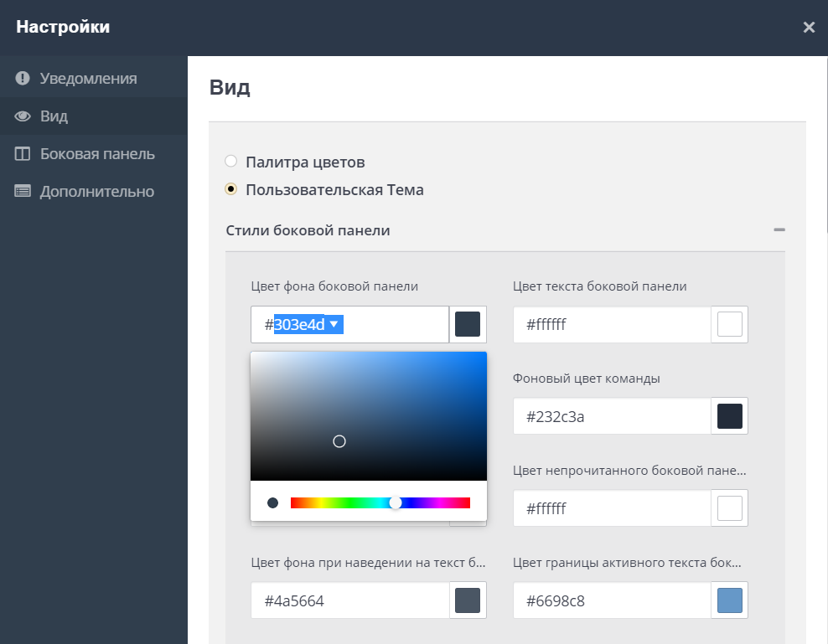The height and width of the screenshot is (644, 828).
Task: Click the hue slider handle in picker
Action: tap(396, 502)
